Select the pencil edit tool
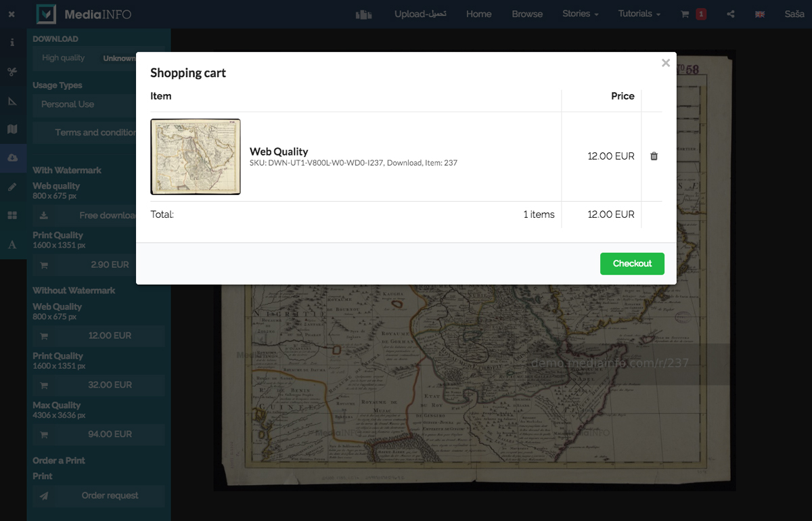 [12, 187]
